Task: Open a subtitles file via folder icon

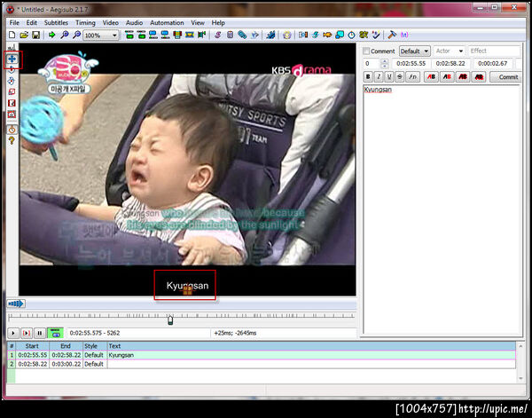Action: tap(24, 35)
